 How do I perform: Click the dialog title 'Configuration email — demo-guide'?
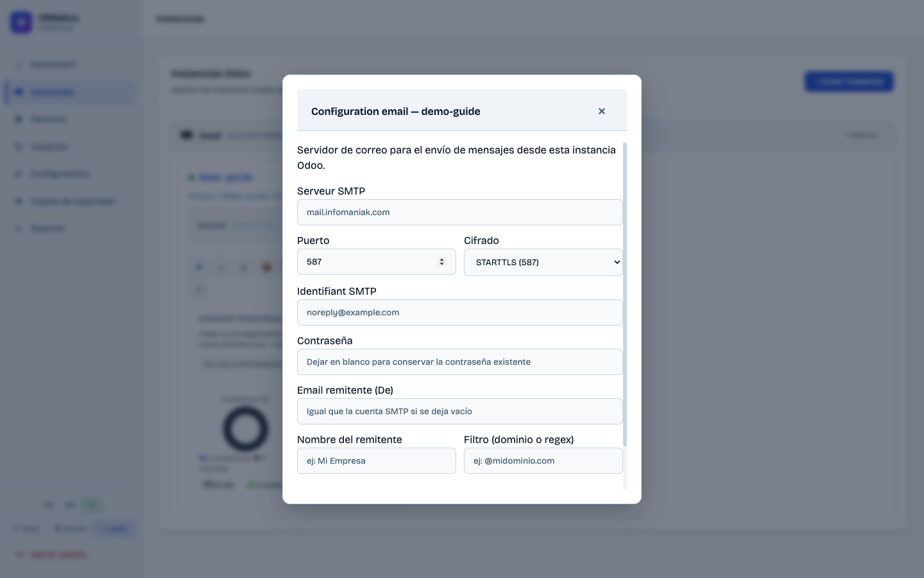(x=396, y=112)
